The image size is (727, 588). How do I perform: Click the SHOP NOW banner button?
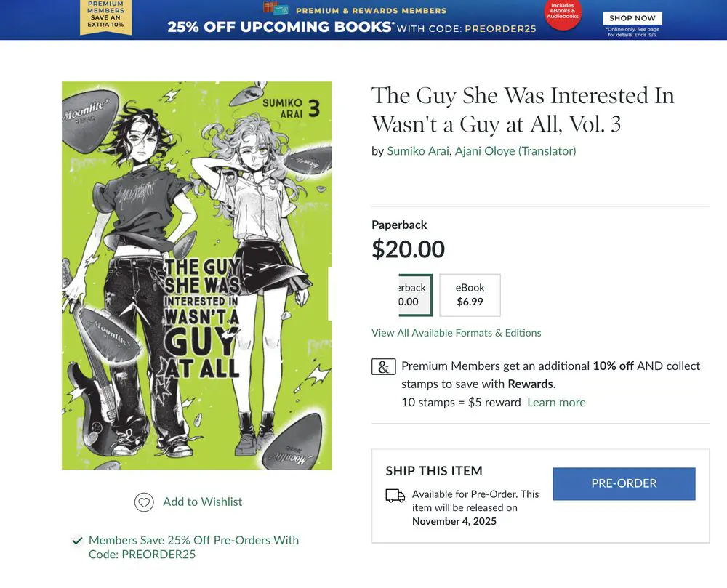pyautogui.click(x=632, y=18)
